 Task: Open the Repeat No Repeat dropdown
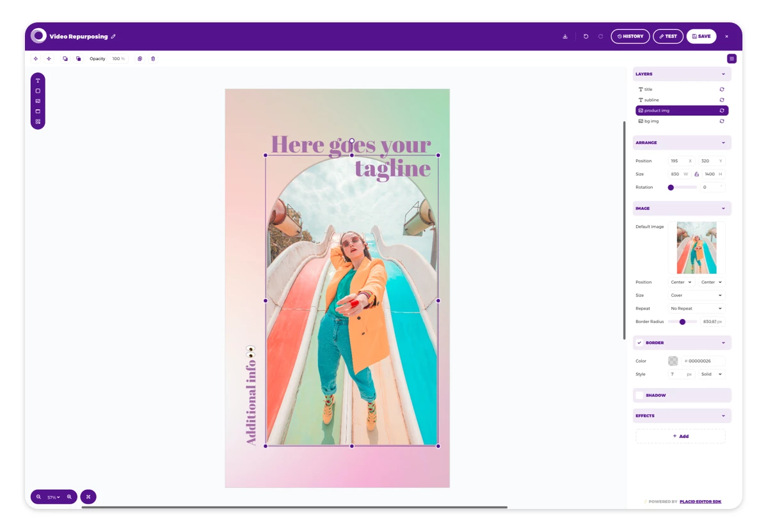(696, 308)
